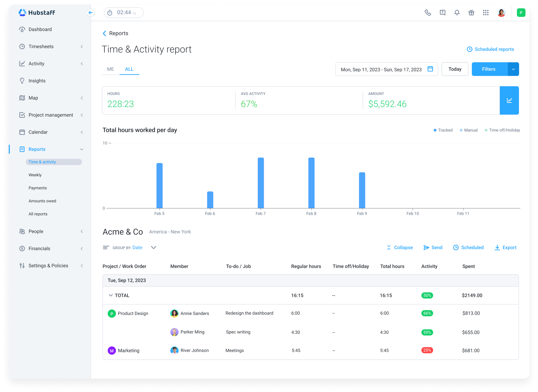This screenshot has width=538, height=392.
Task: Select the Insights section in the sidebar
Action: pyautogui.click(x=37, y=80)
